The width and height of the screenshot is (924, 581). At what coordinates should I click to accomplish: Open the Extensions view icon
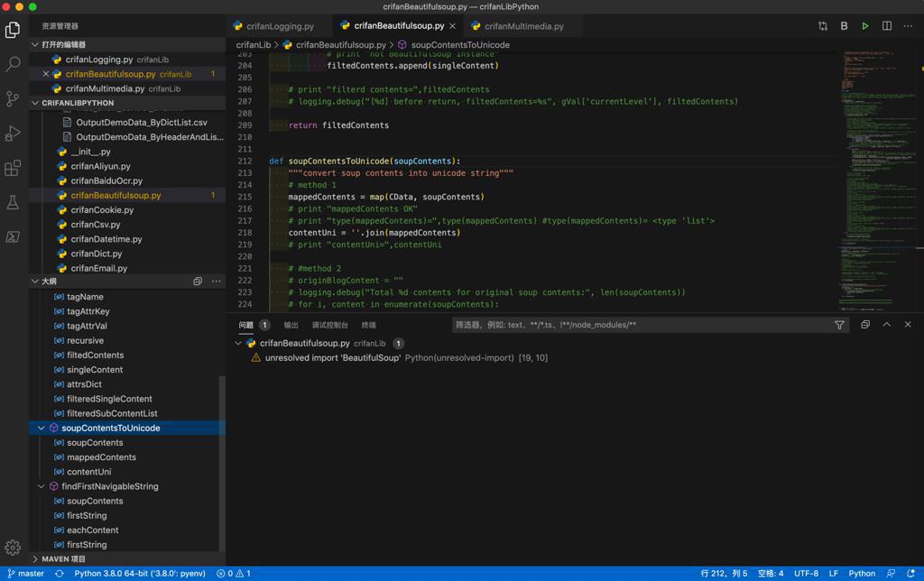point(13,168)
